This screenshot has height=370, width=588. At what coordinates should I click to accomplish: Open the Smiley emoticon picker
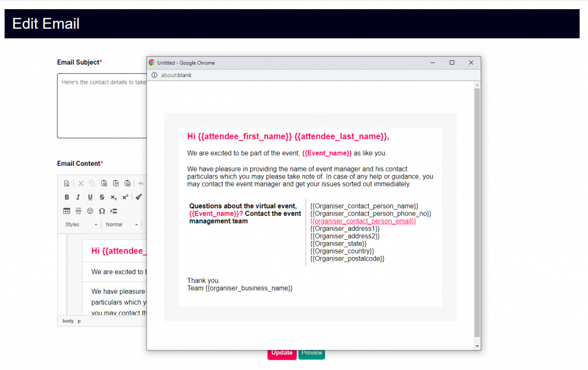click(90, 211)
